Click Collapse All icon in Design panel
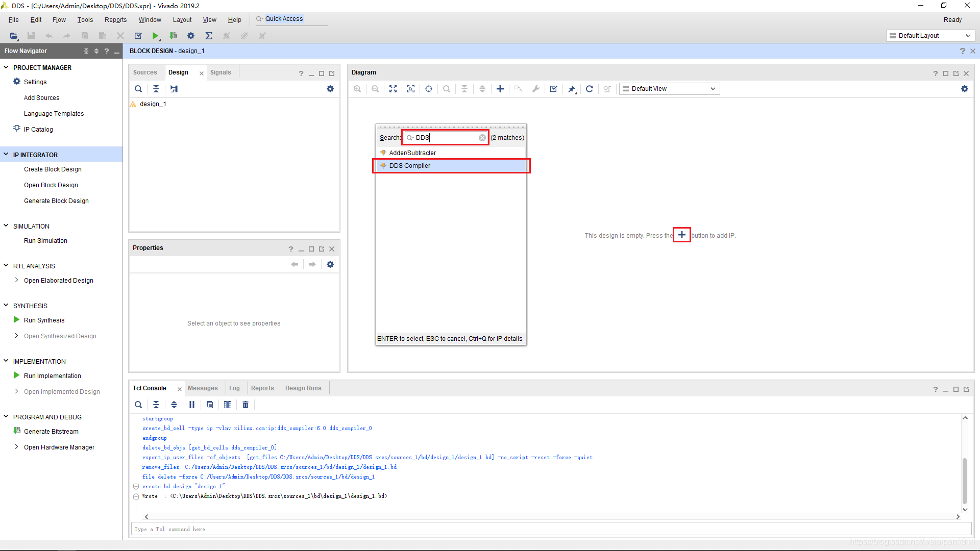 (156, 89)
